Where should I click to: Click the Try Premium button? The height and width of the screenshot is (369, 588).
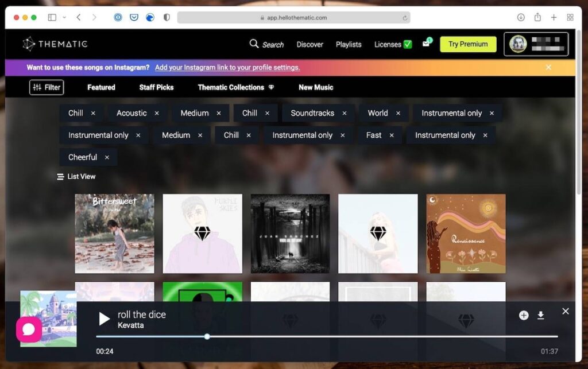pos(468,44)
